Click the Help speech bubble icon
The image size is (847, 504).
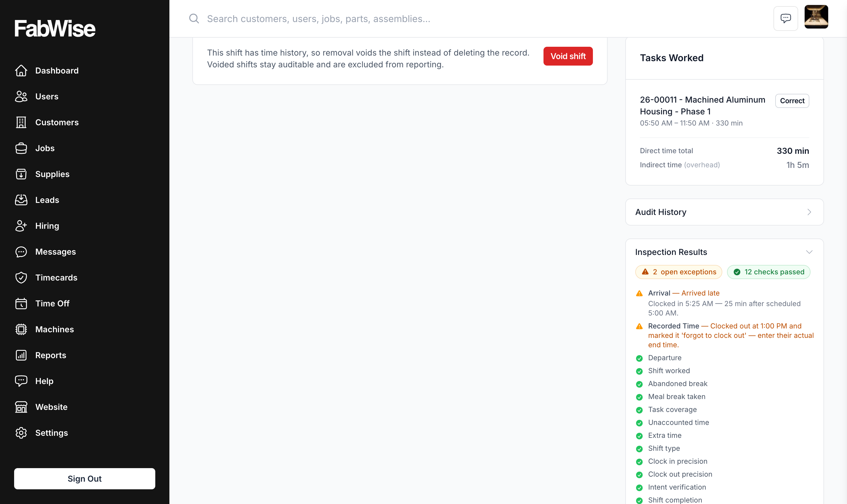[x=21, y=381]
